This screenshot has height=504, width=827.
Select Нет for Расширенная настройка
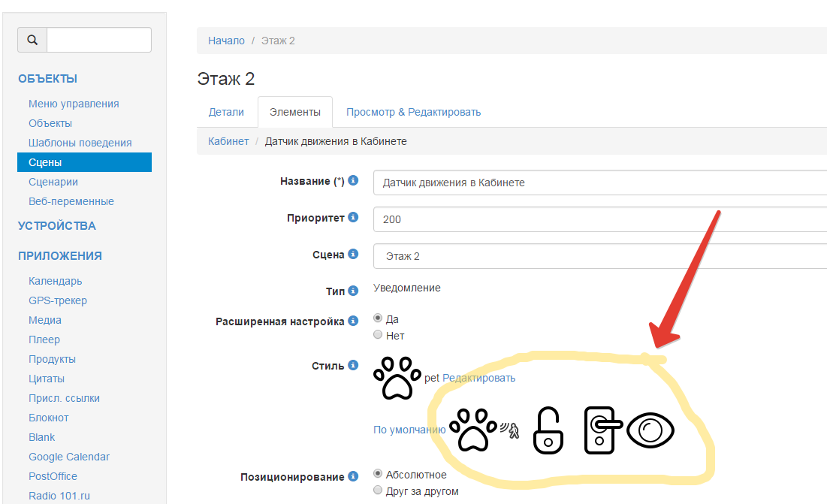tap(378, 334)
